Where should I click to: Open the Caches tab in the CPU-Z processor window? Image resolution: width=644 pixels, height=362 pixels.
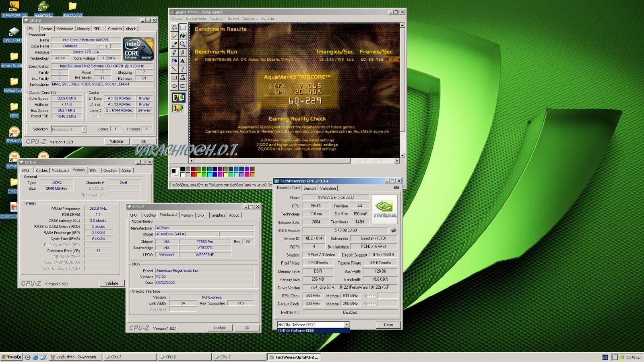click(46, 29)
